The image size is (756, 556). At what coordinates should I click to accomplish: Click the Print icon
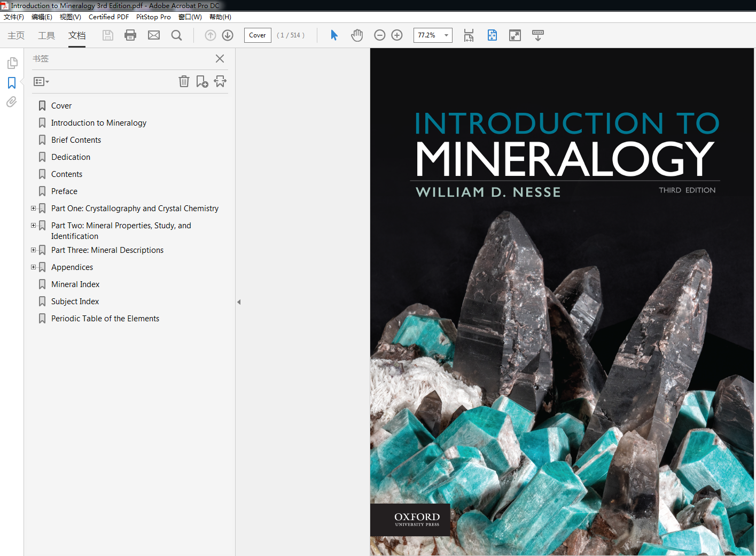click(130, 35)
